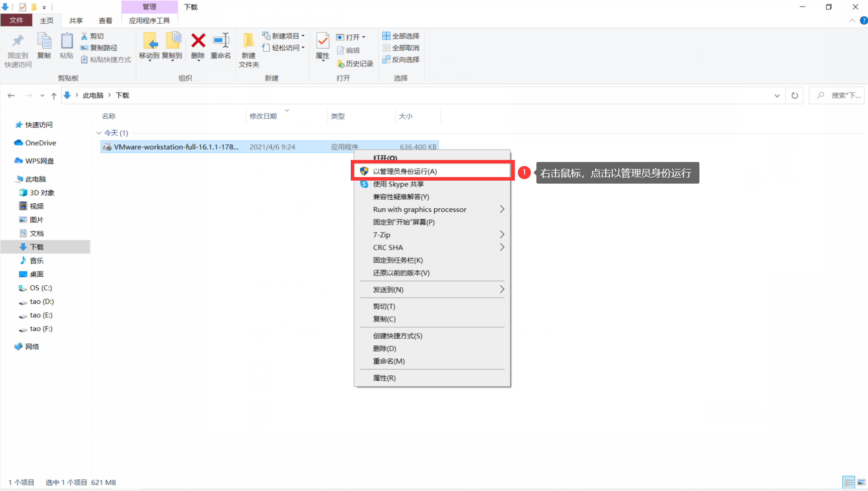Collapse the Today (今天) group
This screenshot has width=868, height=491.
pyautogui.click(x=99, y=133)
